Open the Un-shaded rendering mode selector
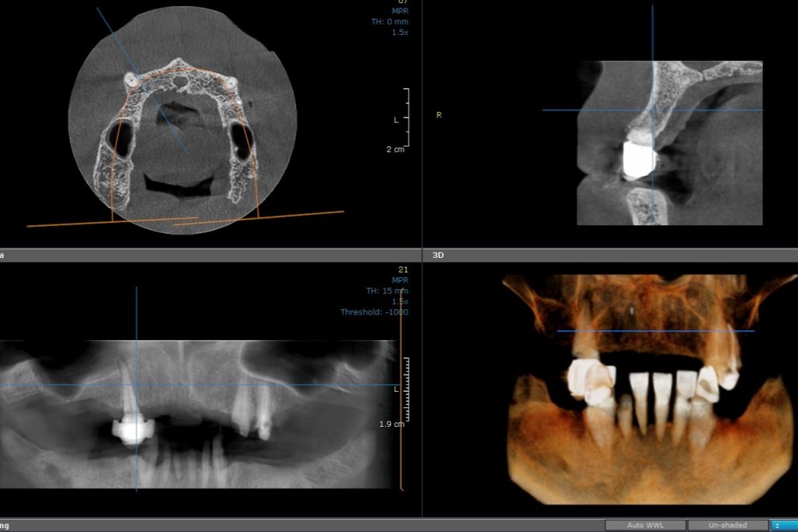Viewport: 798px width, 532px height. click(728, 525)
